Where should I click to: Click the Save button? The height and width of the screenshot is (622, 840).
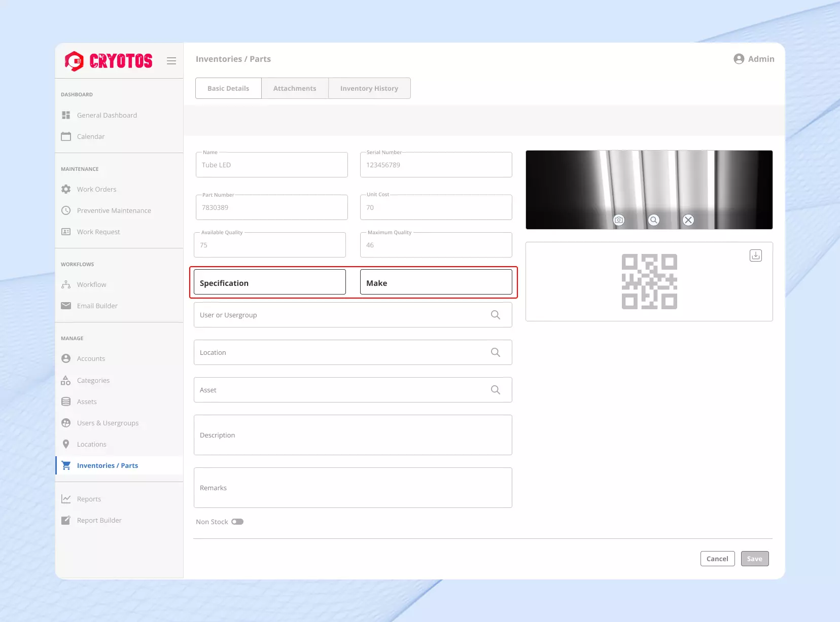[x=754, y=558]
